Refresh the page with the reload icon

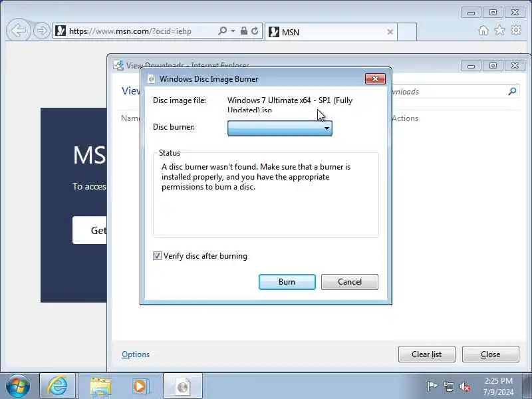tap(255, 31)
